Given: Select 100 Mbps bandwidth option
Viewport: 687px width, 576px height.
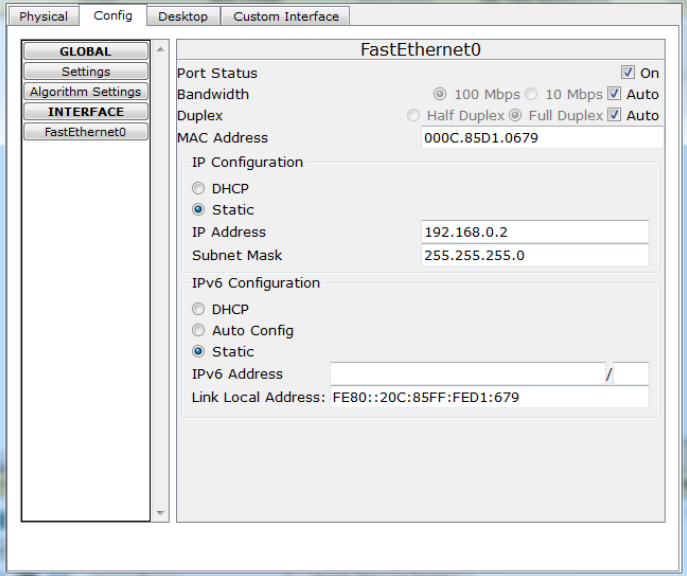Looking at the screenshot, I should [x=439, y=94].
